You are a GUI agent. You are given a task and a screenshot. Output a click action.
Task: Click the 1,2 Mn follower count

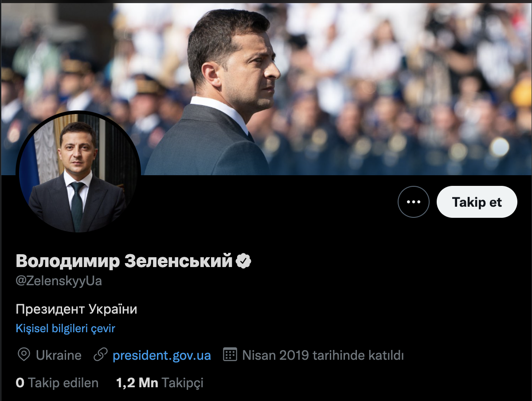137,382
